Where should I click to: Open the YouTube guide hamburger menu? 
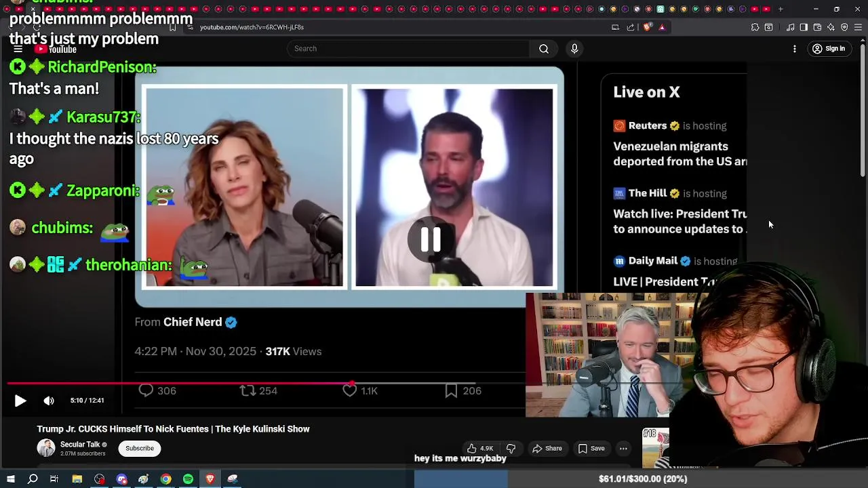click(x=18, y=49)
